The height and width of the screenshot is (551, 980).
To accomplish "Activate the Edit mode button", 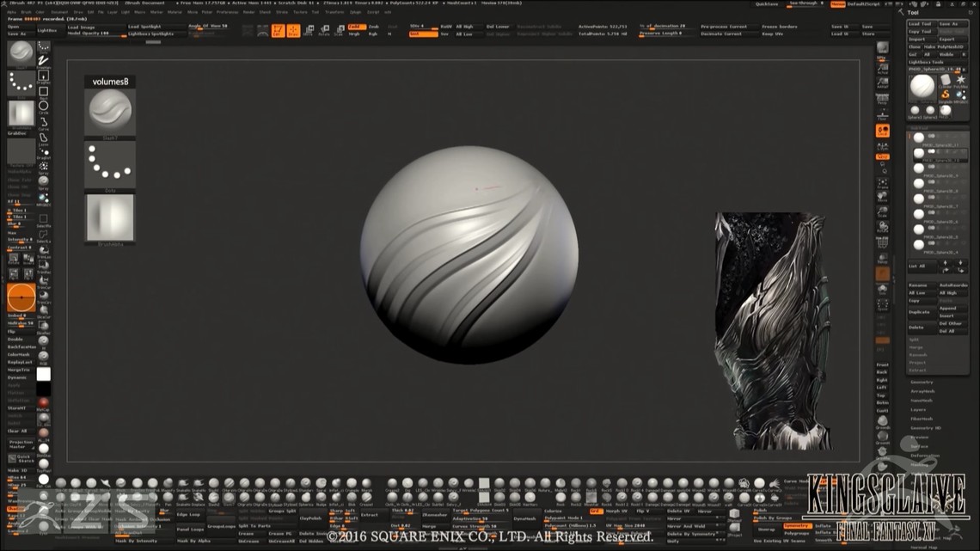I will [279, 30].
